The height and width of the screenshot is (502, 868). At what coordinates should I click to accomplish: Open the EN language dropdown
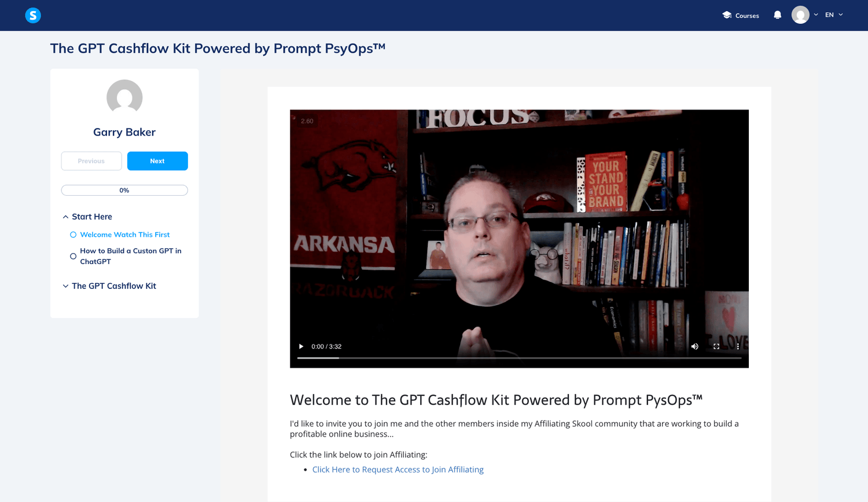point(834,15)
